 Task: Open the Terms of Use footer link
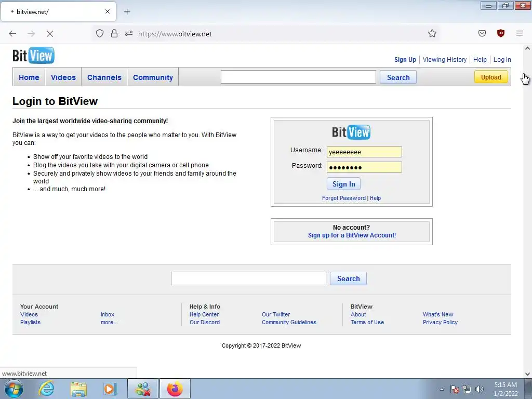[x=367, y=322]
